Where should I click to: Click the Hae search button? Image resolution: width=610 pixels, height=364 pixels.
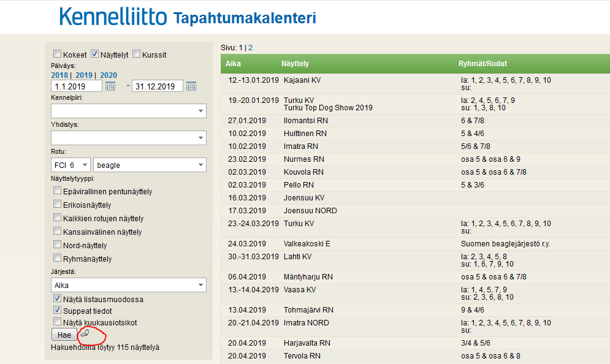pyautogui.click(x=64, y=335)
